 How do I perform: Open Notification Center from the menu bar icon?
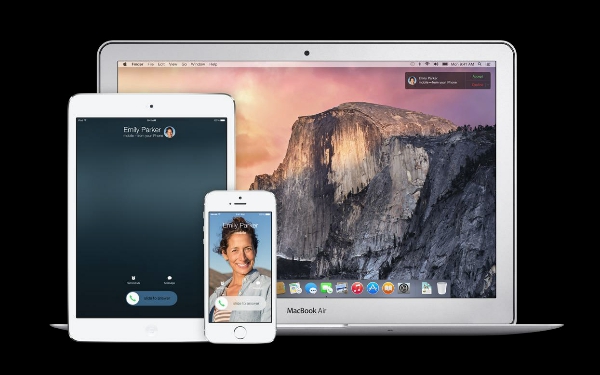pos(489,64)
